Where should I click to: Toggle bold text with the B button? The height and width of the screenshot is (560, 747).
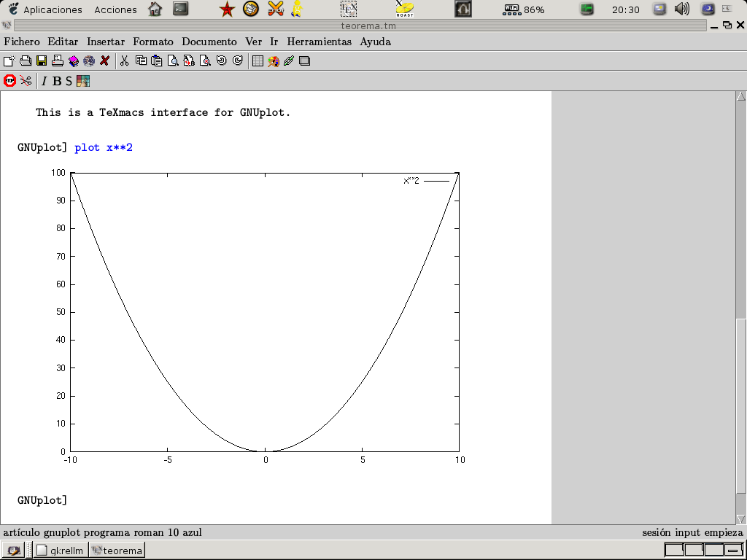pyautogui.click(x=57, y=81)
